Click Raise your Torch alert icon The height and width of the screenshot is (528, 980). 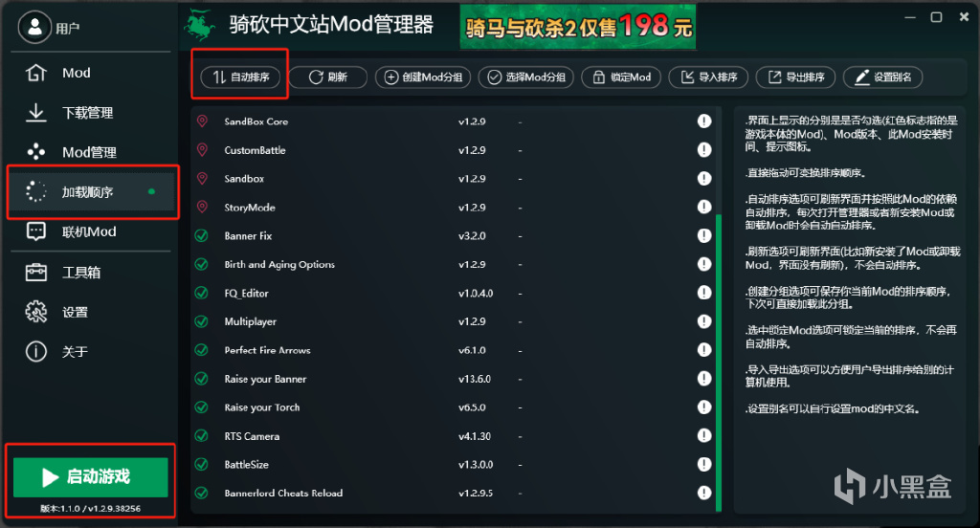point(704,407)
